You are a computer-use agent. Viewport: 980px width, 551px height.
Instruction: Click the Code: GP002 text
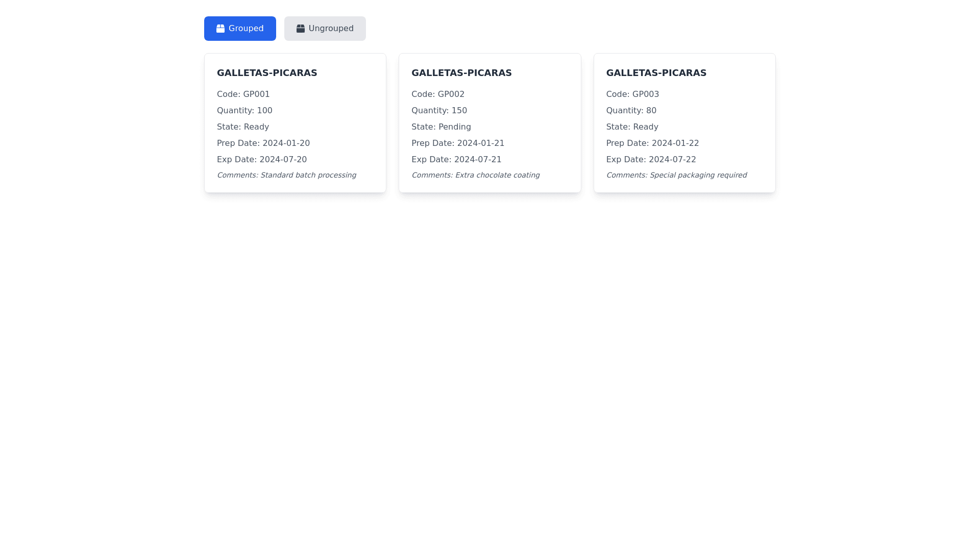[x=437, y=94]
